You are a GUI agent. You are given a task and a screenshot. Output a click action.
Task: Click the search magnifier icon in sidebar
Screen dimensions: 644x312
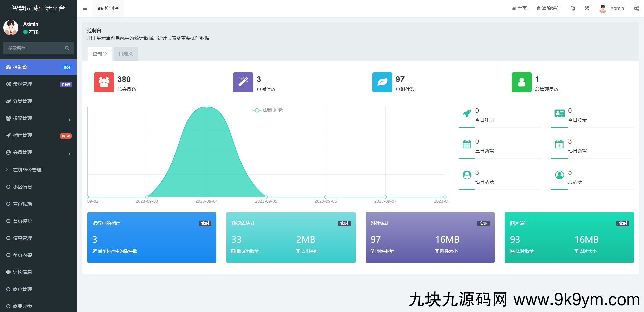click(67, 48)
